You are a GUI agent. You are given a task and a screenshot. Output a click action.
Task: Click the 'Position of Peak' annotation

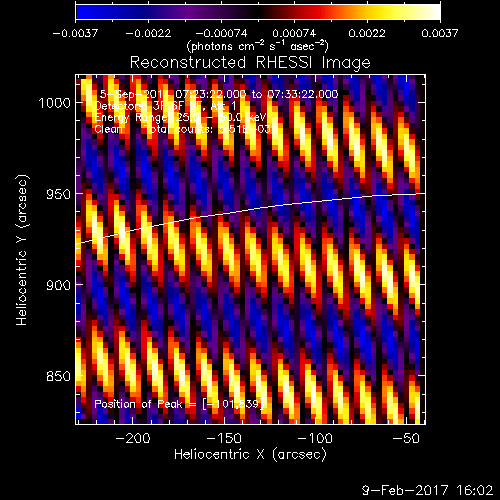pyautogui.click(x=179, y=404)
